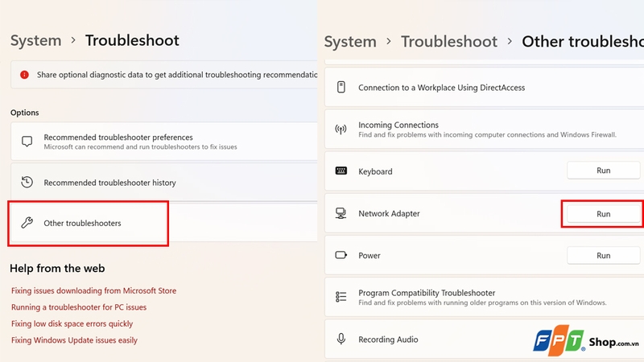
Task: Click the Keyboard icon
Action: point(341,171)
